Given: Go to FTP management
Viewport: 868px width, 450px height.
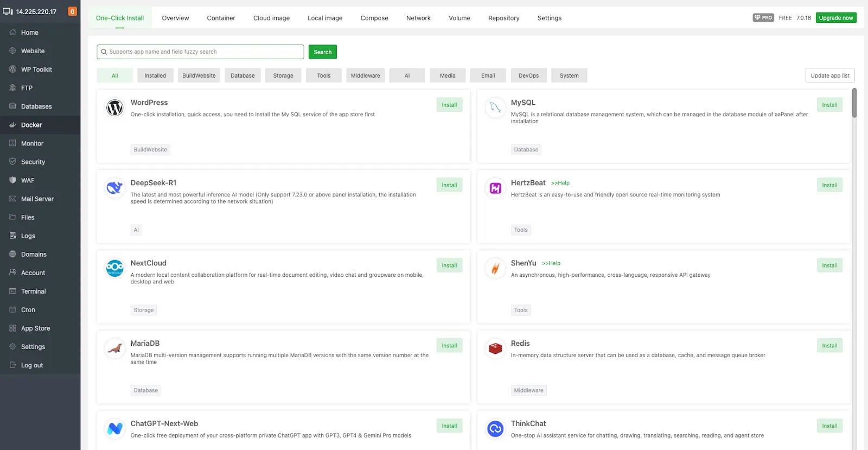Looking at the screenshot, I should coord(40,88).
